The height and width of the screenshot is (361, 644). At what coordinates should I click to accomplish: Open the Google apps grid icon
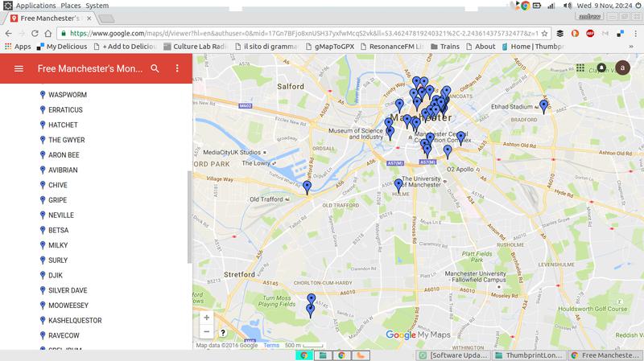[x=580, y=68]
